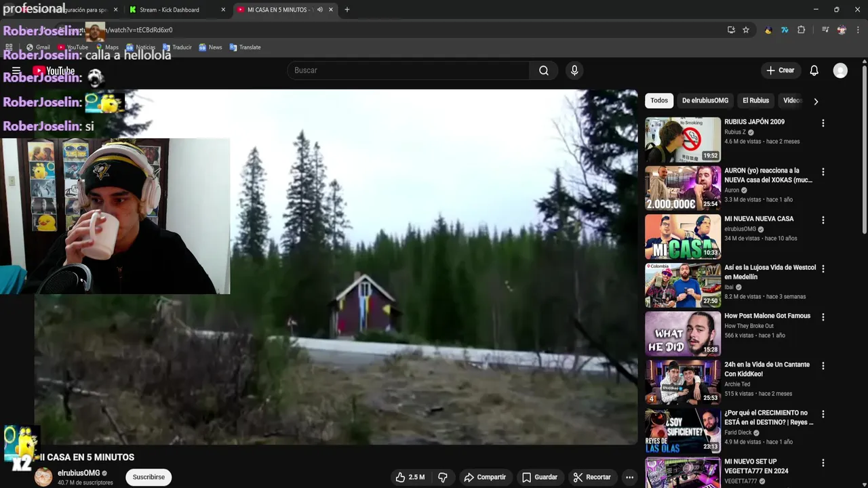Viewport: 868px width, 488px height.
Task: Open How Post Malone Got Famous thumbnail
Action: point(683,334)
